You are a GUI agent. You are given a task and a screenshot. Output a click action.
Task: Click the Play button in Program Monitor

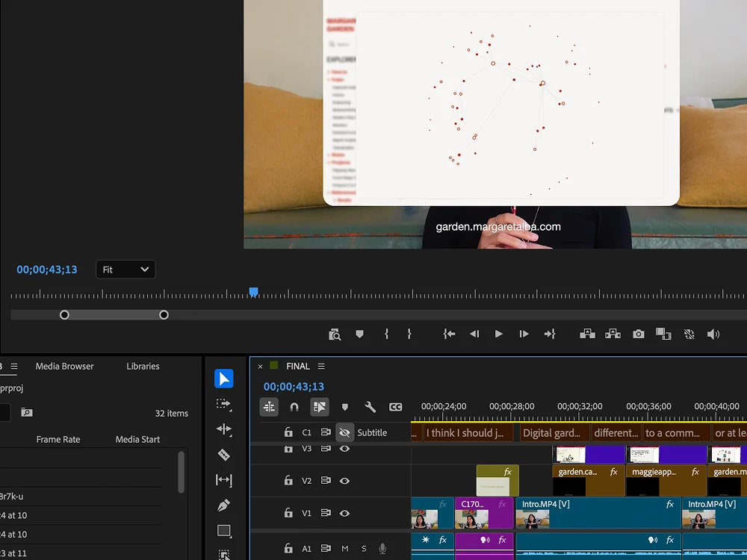click(x=499, y=334)
